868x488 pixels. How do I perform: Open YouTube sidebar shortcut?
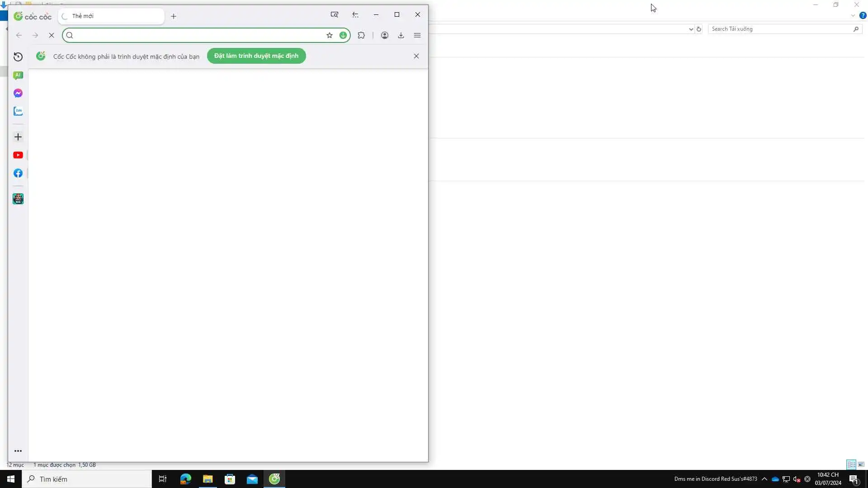[18, 155]
